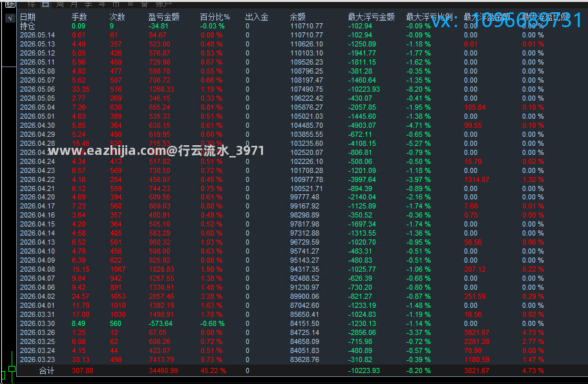Select the date 2026.05.08
The image size is (588, 384).
click(37, 71)
